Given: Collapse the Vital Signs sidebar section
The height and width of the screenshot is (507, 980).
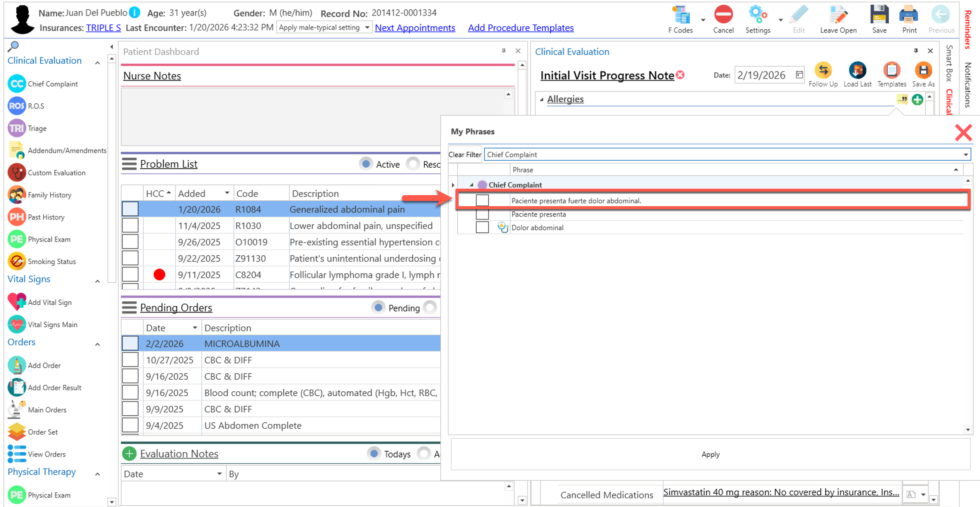Looking at the screenshot, I should click(x=98, y=281).
